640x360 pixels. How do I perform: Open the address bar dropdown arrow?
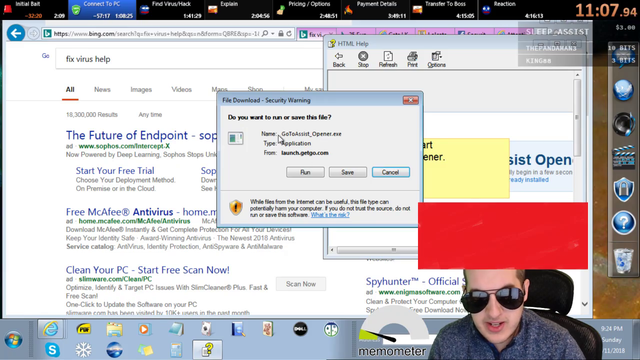pyautogui.click(x=273, y=33)
